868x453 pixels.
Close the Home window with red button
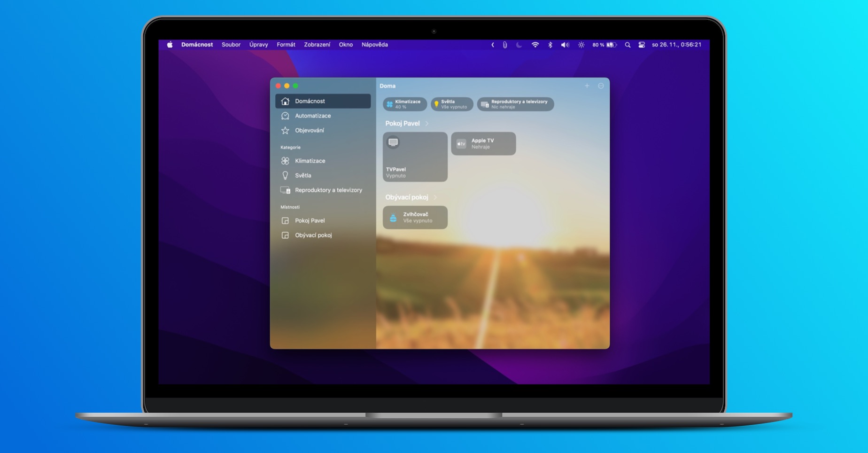[x=279, y=86]
